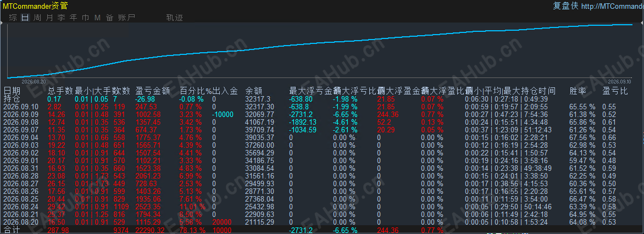Click the 287.98 total lots cell

pos(58,230)
